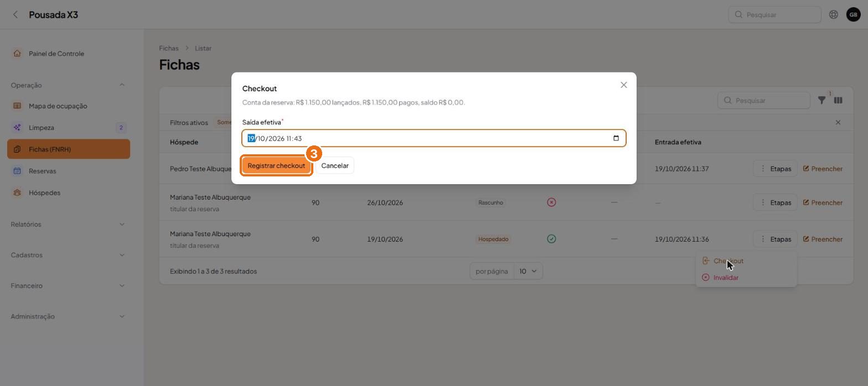The height and width of the screenshot is (386, 868).
Task: Open Limpeza in the sidebar
Action: [69, 127]
